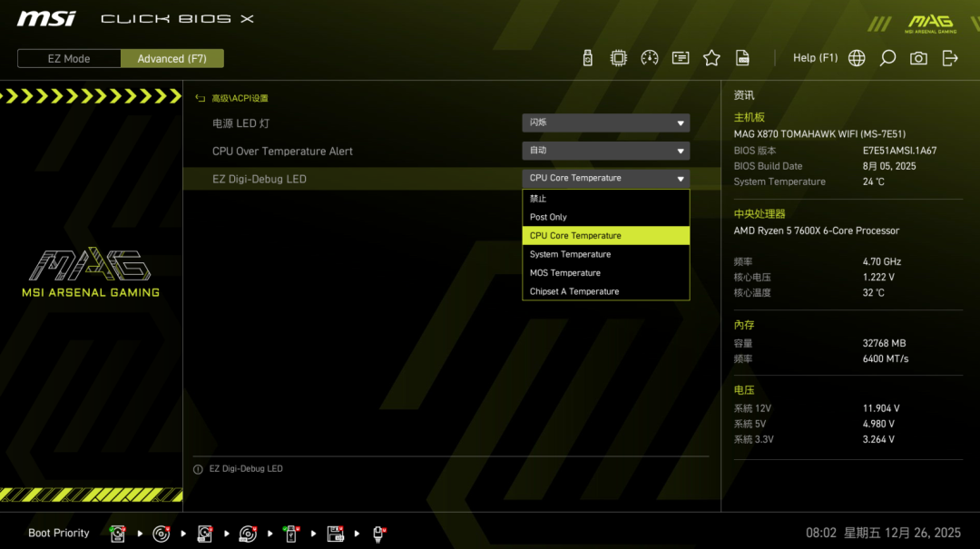Click the 08:02 date and time display

pos(883,533)
